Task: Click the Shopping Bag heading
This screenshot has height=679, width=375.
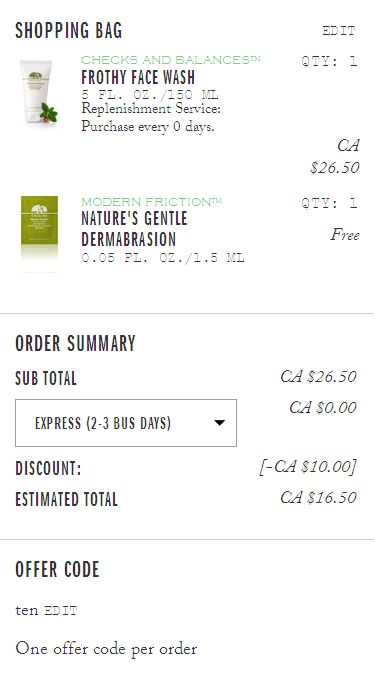Action: 69,31
